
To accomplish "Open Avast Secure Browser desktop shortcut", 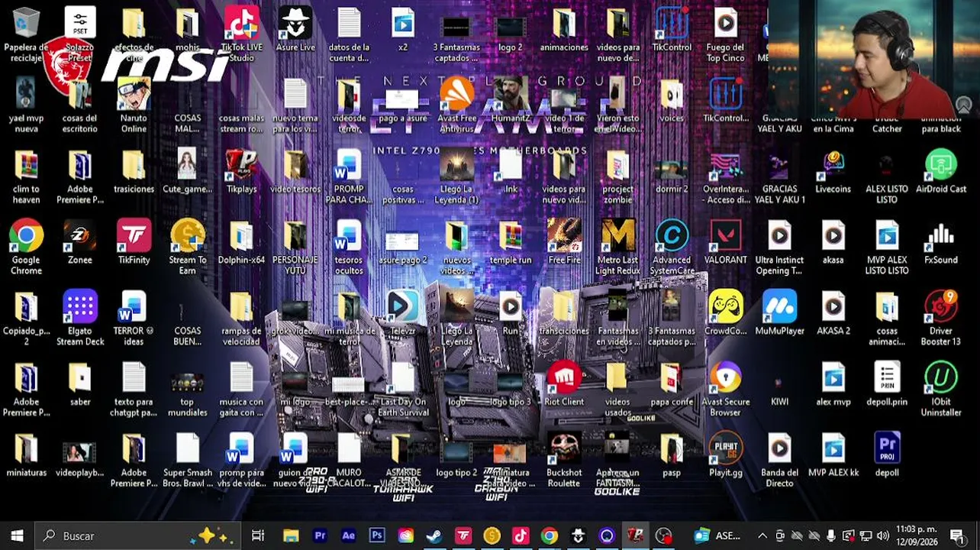I will [x=726, y=390].
